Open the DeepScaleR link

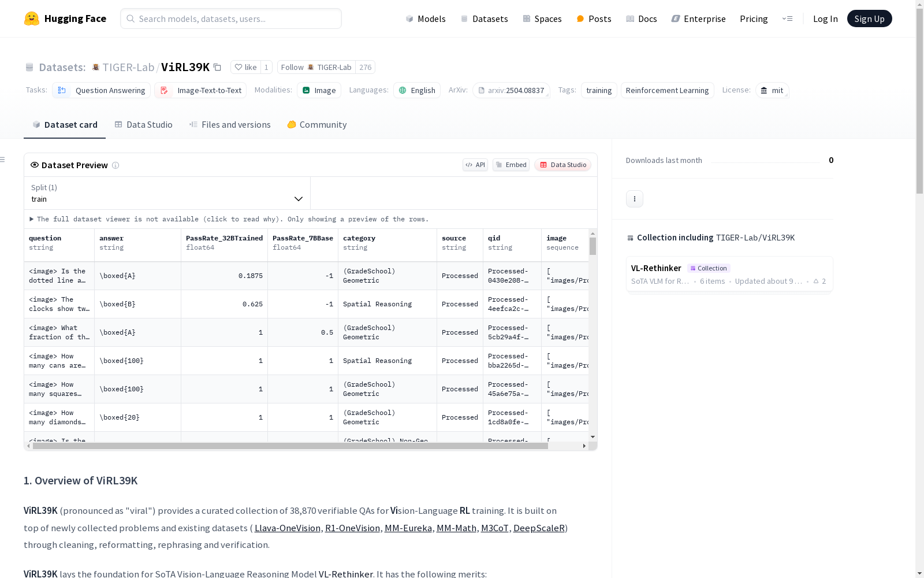[x=539, y=528]
